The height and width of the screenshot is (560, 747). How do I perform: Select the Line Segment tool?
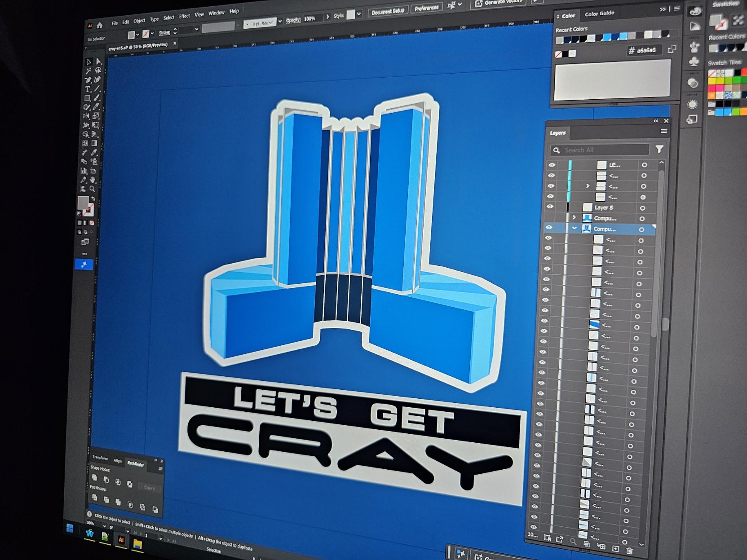tap(97, 88)
